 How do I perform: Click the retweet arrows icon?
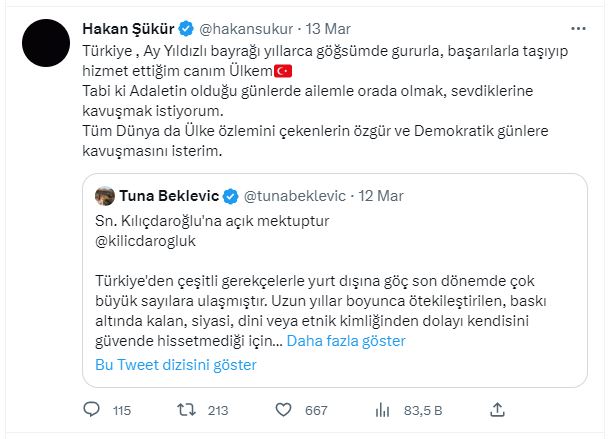(184, 409)
